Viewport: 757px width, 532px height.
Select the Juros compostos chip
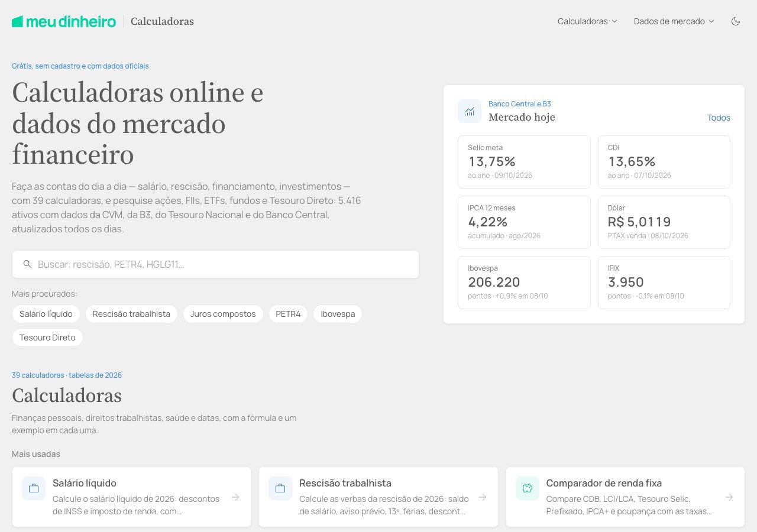click(x=223, y=314)
